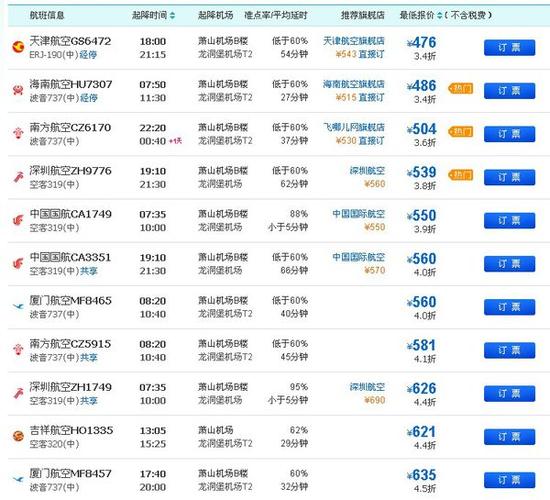Screen dimensions: 550x500
Task: Click the Shenzhen Airlines logo for ZH9776
Action: [x=18, y=176]
